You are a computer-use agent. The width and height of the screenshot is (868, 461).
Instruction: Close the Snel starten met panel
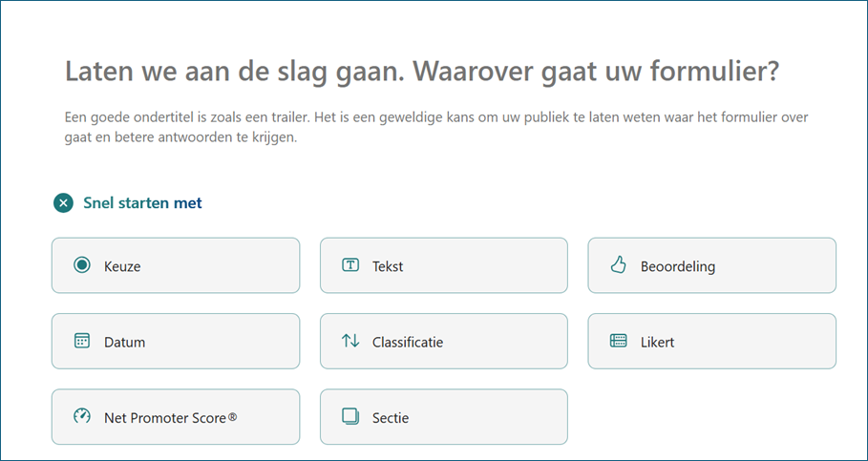pos(64,203)
